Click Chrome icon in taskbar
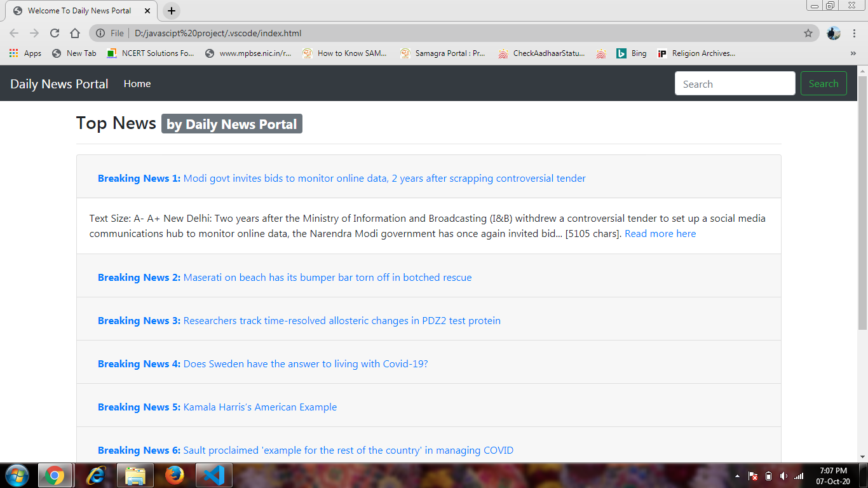 [x=55, y=475]
